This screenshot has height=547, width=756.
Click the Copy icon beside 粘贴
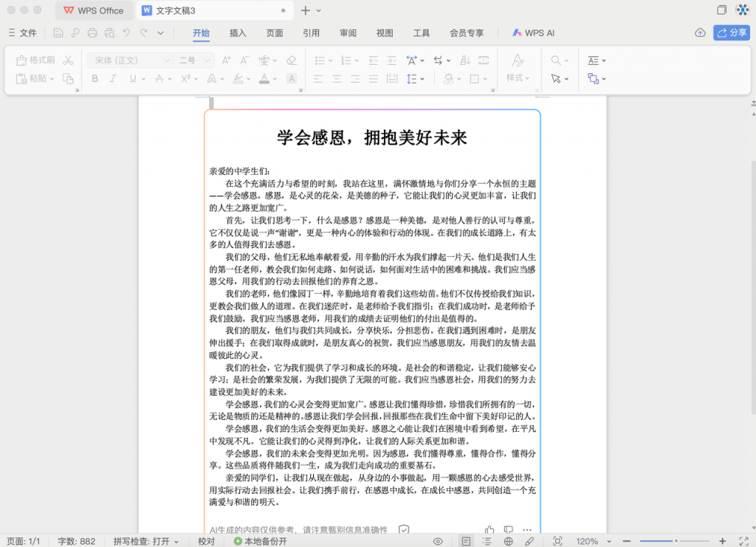(x=68, y=78)
